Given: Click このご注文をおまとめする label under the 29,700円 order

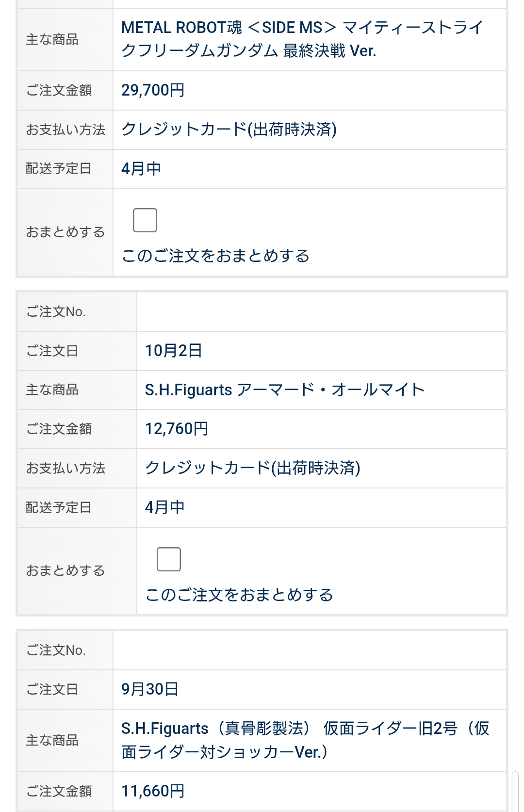Looking at the screenshot, I should click(x=215, y=256).
